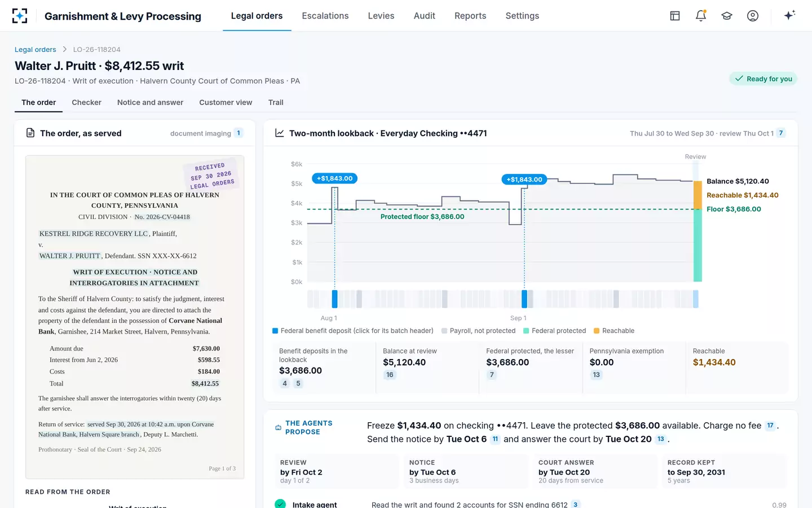
Task: Click the icon next to 'The agents propose'
Action: [x=278, y=428]
